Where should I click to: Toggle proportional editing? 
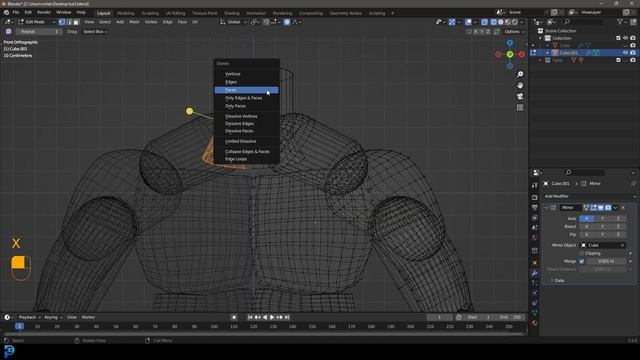(x=287, y=22)
